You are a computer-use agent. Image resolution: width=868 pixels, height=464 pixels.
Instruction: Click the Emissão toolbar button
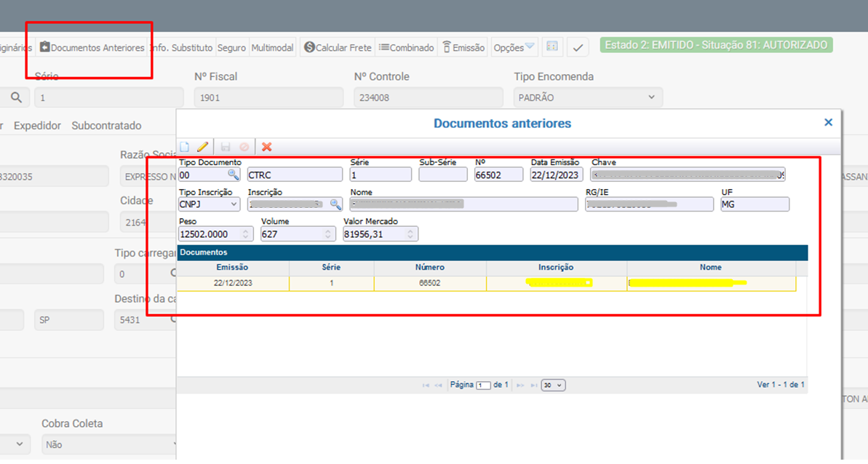pyautogui.click(x=463, y=47)
